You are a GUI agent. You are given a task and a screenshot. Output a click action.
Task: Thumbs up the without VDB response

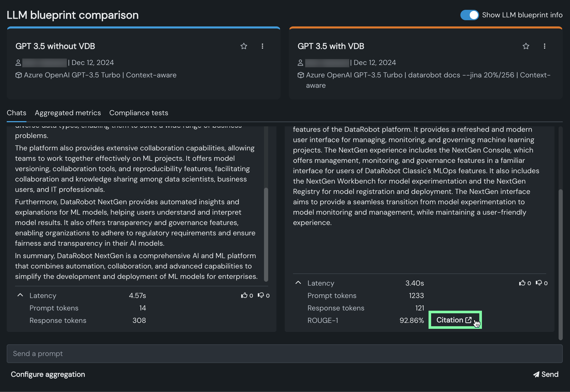(244, 295)
